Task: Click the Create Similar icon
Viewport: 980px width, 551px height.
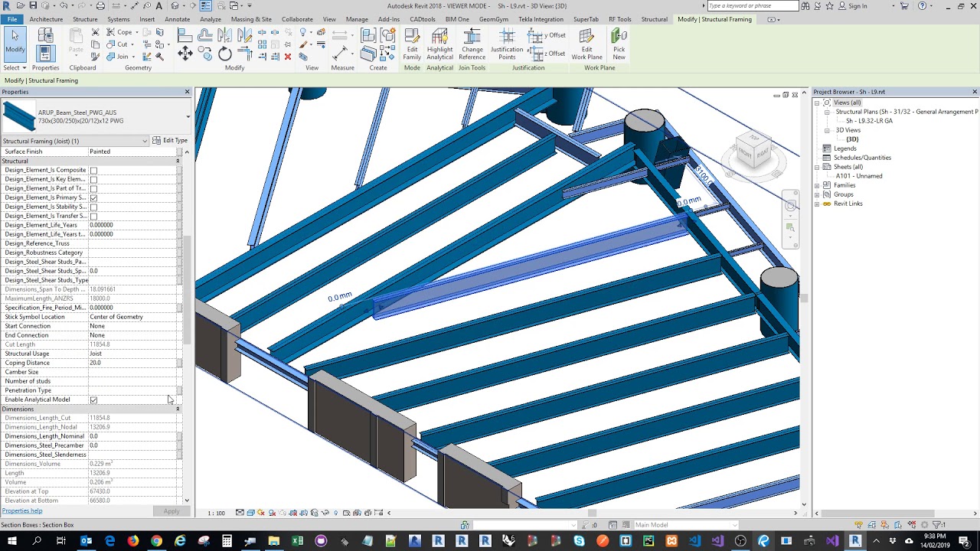Action: coord(387,54)
